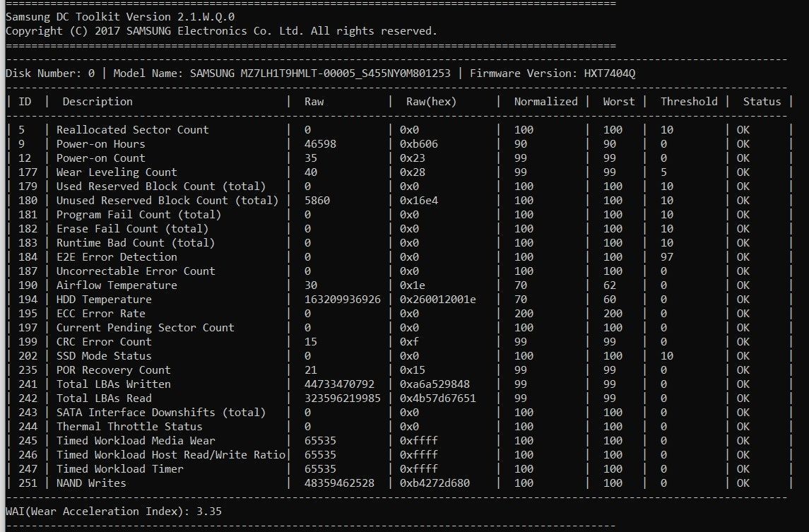Click 'Timed Workload Timer' description
Screen dimensions: 809x532
119,469
